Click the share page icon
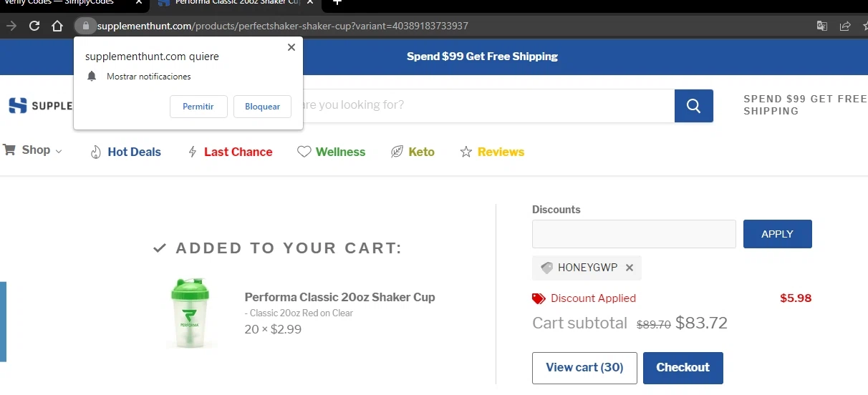 [845, 26]
